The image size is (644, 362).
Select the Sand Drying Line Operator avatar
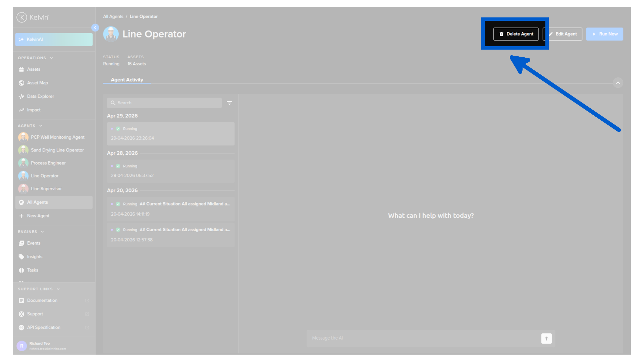tap(23, 150)
